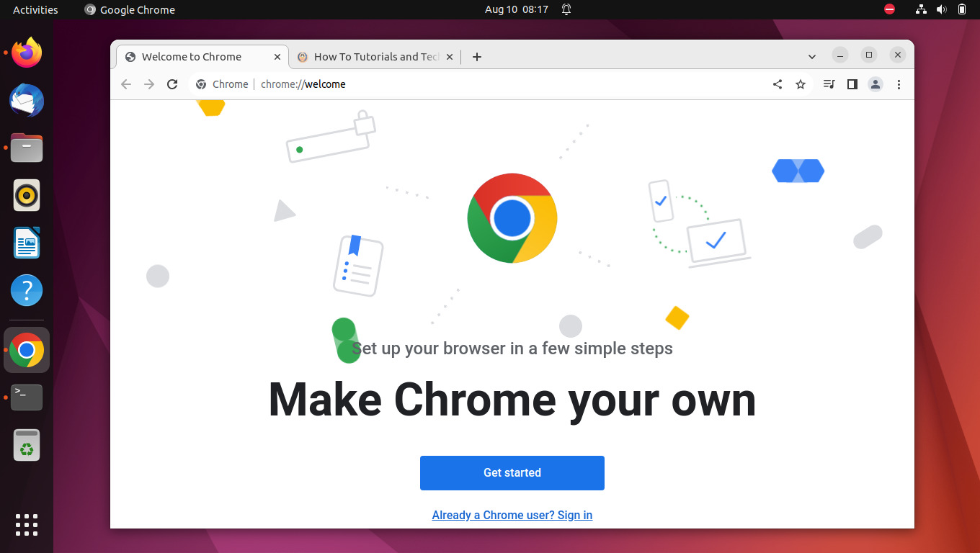Viewport: 980px width, 553px height.
Task: Click the site info icon in address bar
Action: tap(200, 84)
